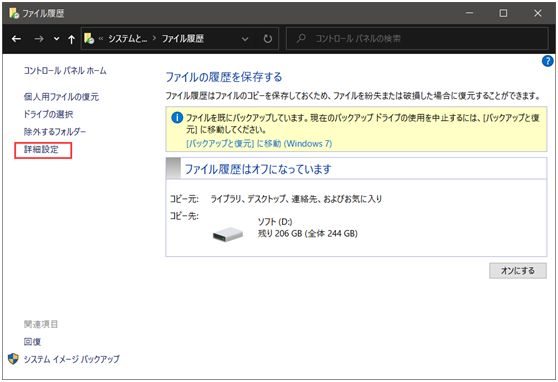Minimize the ファイル履歴 window

(470, 13)
